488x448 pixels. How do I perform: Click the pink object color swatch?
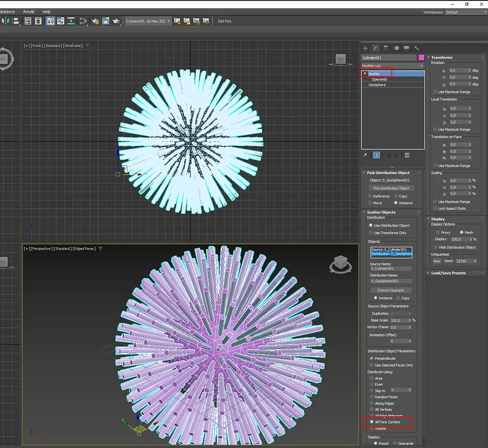tap(421, 57)
